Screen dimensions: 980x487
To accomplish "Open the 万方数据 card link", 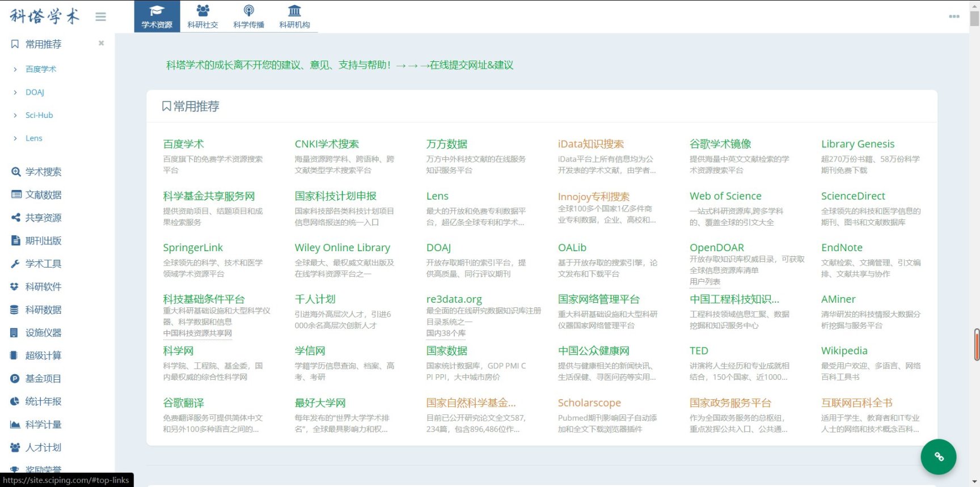I will [447, 144].
